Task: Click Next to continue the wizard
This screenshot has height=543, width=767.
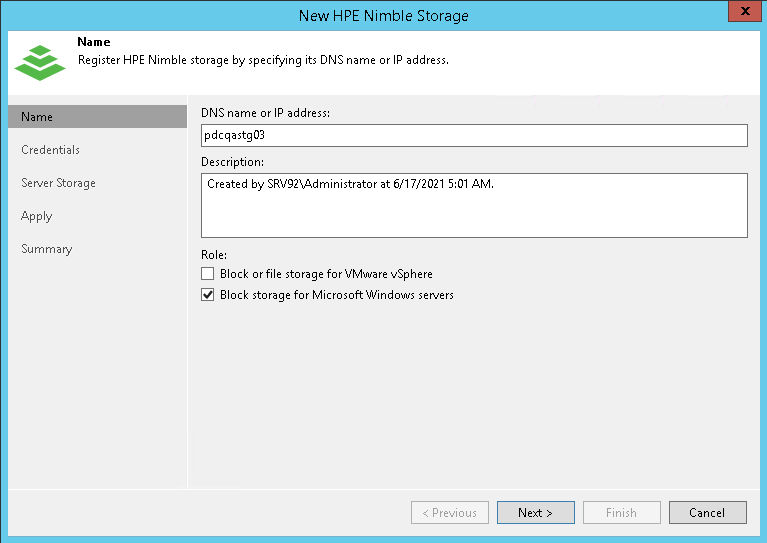Action: tap(535, 513)
